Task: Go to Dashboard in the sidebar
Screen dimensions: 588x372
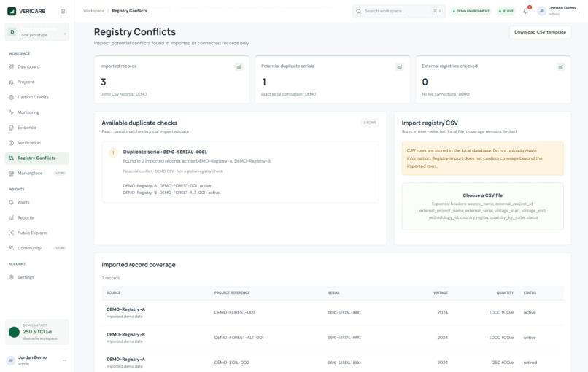Action: [x=37, y=67]
